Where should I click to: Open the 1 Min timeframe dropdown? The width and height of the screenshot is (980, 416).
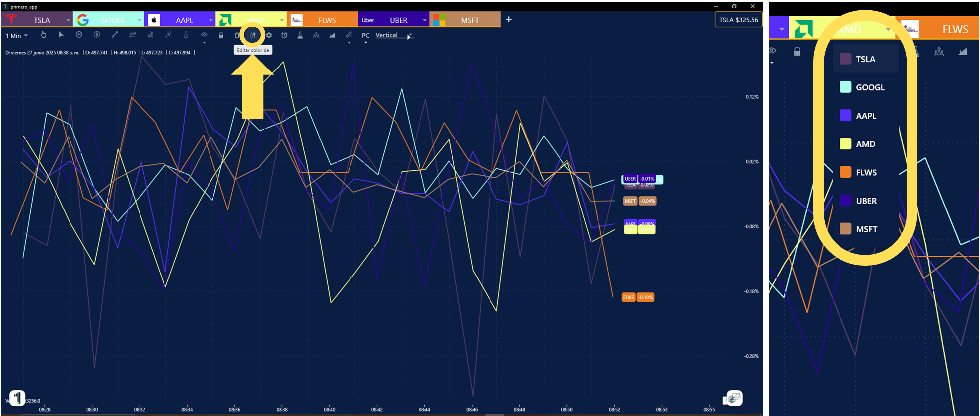click(x=16, y=36)
